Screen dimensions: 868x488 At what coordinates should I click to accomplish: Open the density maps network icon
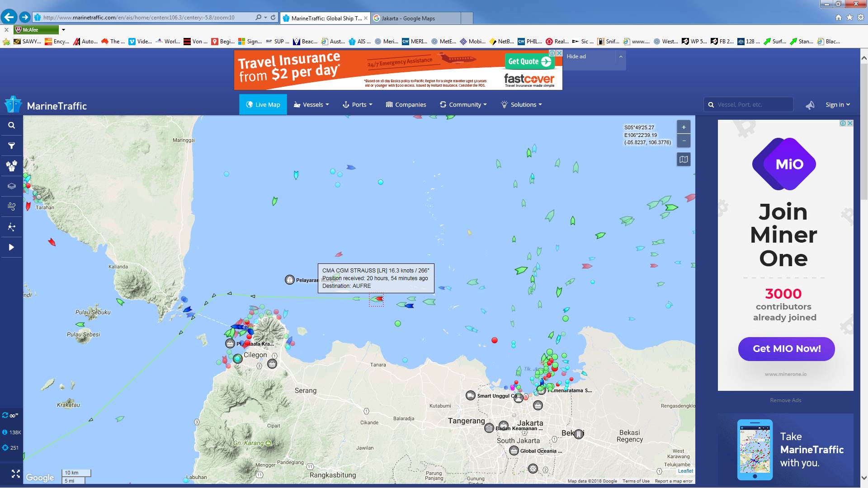pyautogui.click(x=12, y=227)
